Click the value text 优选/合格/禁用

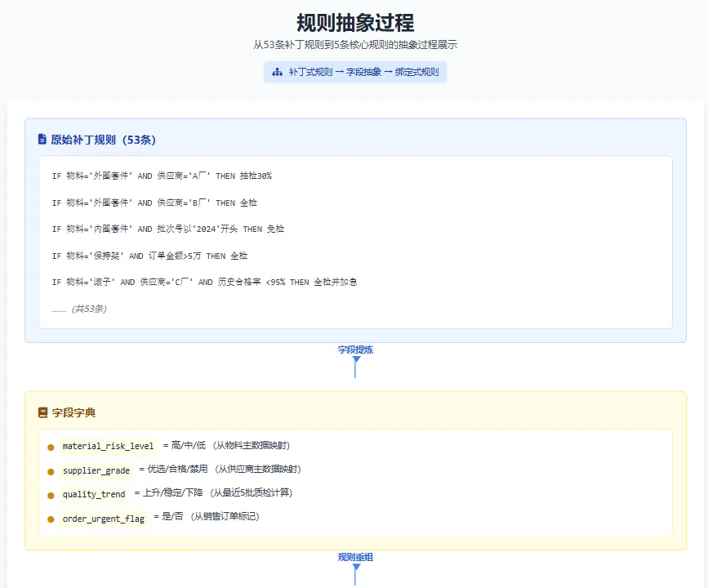coord(177,470)
